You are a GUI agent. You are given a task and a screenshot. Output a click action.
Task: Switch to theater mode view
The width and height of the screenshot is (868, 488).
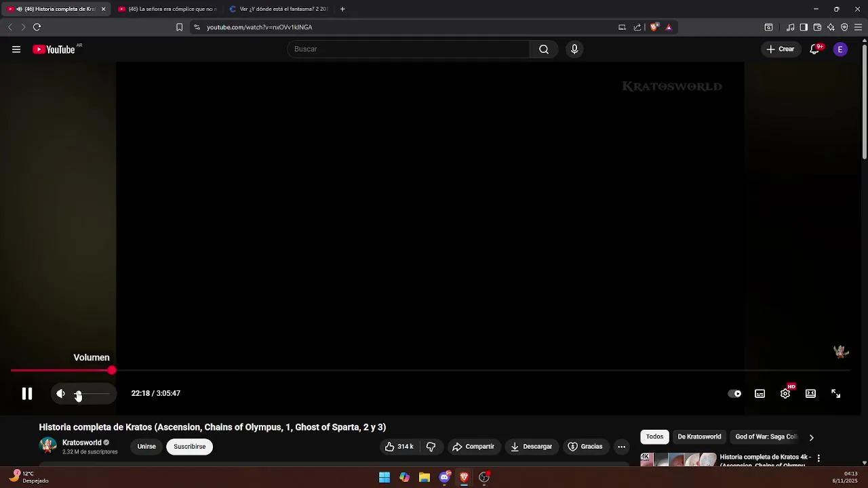pos(810,394)
